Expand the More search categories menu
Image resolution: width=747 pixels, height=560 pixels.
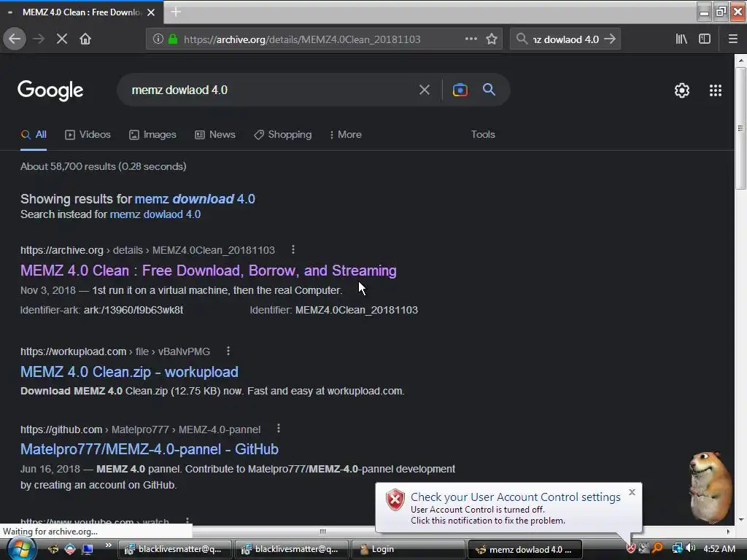(345, 135)
